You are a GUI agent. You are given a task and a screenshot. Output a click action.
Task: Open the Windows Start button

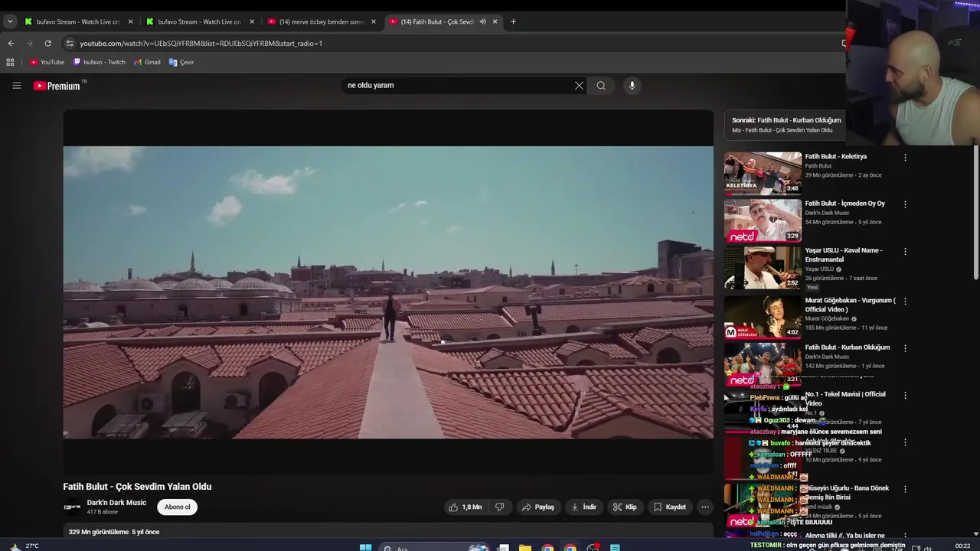pyautogui.click(x=366, y=547)
